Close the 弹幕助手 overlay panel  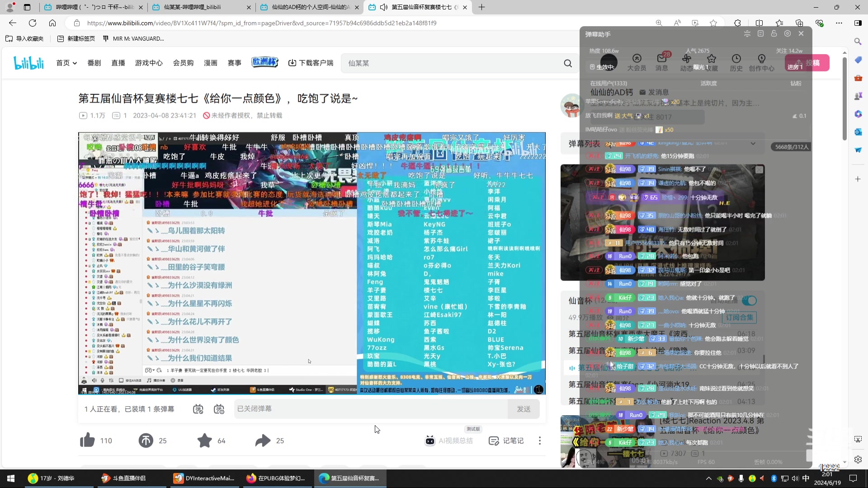pyautogui.click(x=801, y=34)
